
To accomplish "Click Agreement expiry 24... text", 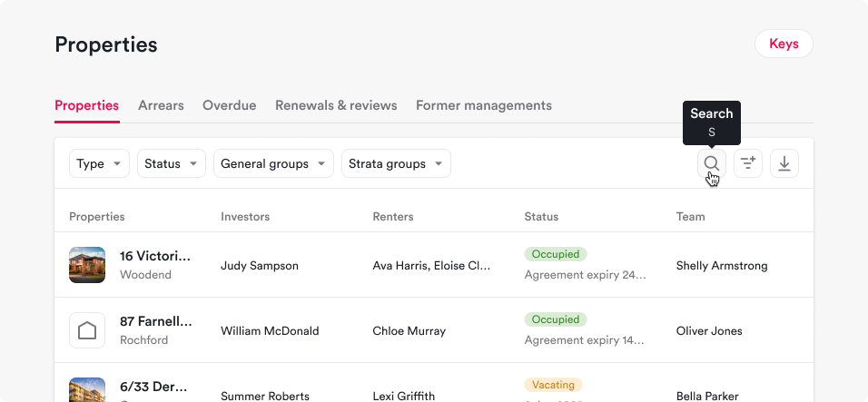I will click(585, 275).
